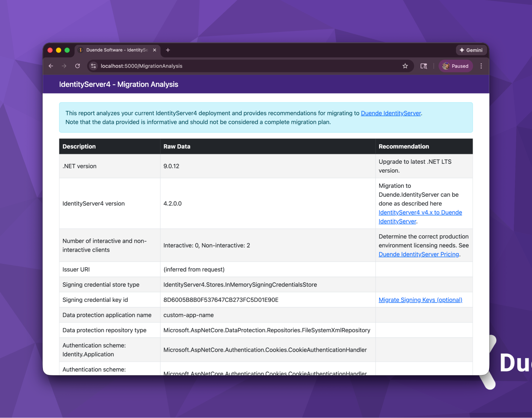This screenshot has width=532, height=418.
Task: Click the site information icon in the address bar
Action: [93, 66]
